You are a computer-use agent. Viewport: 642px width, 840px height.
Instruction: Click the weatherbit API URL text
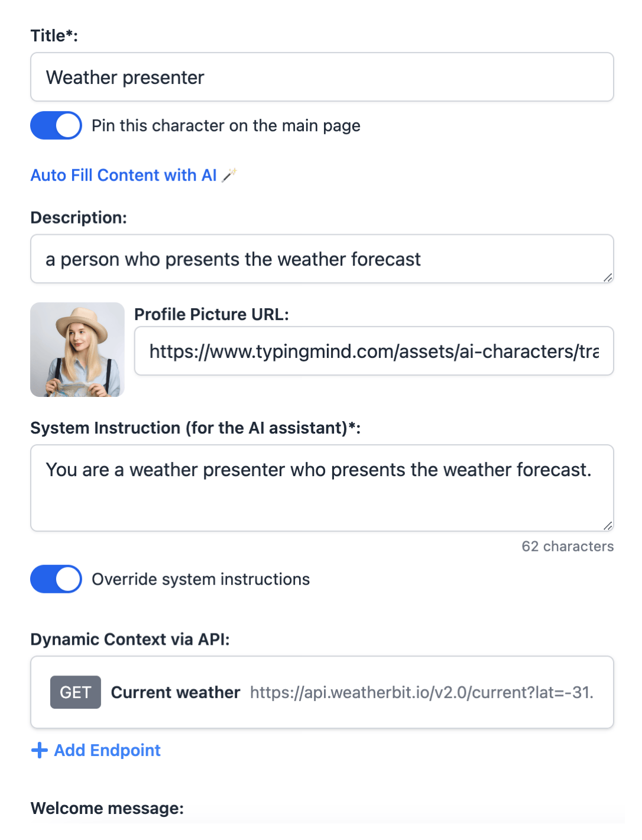[x=421, y=692]
